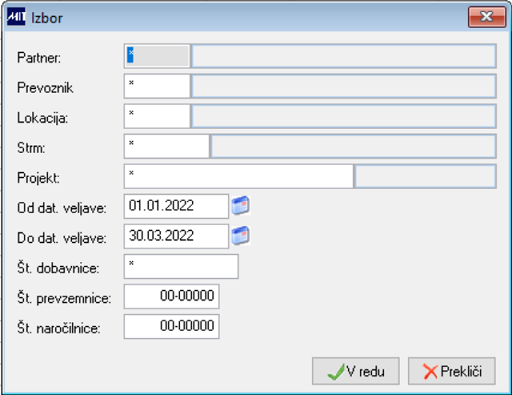Image resolution: width=512 pixels, height=395 pixels.
Task: Focus the Lokacija code field
Action: click(x=157, y=116)
